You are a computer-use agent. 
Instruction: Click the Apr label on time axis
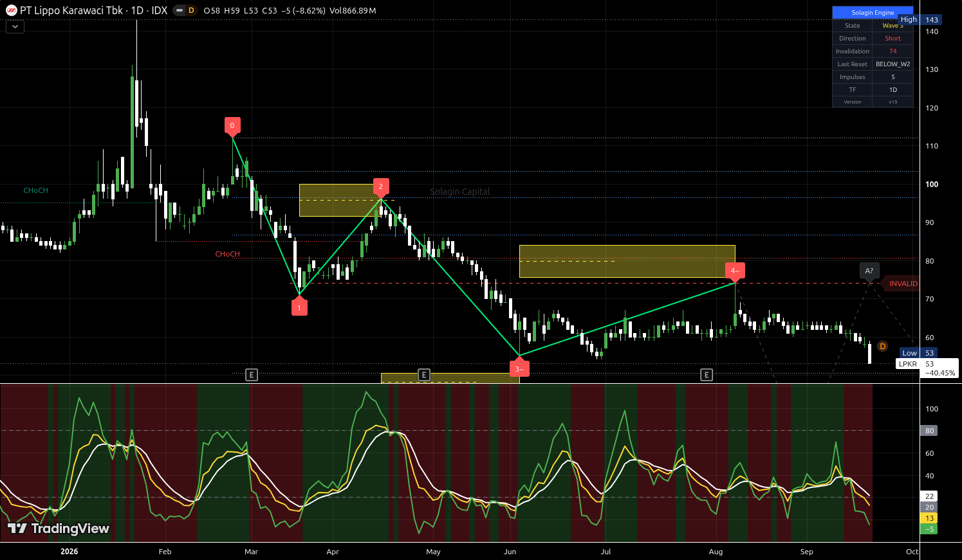(x=333, y=552)
